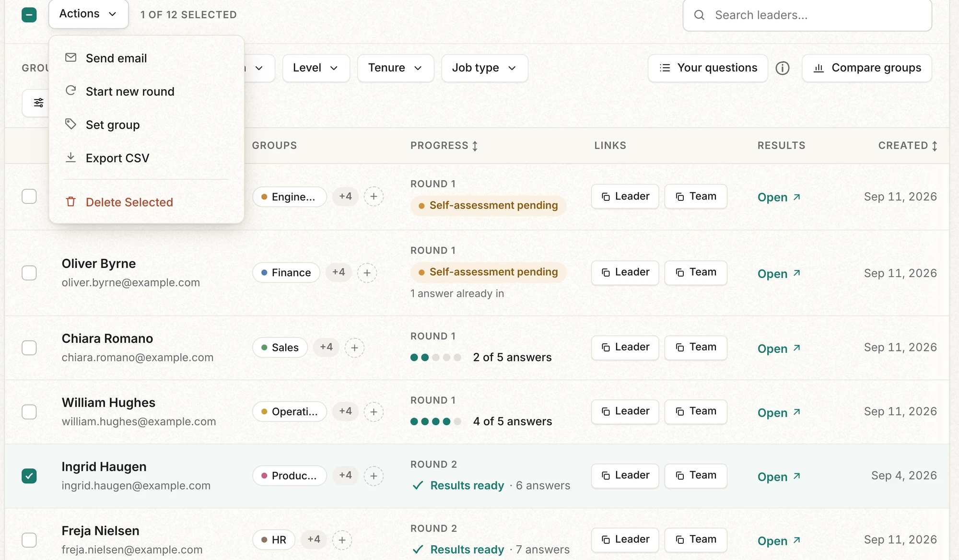The height and width of the screenshot is (560, 959).
Task: Focus the Search leaders input field
Action: pyautogui.click(x=807, y=15)
